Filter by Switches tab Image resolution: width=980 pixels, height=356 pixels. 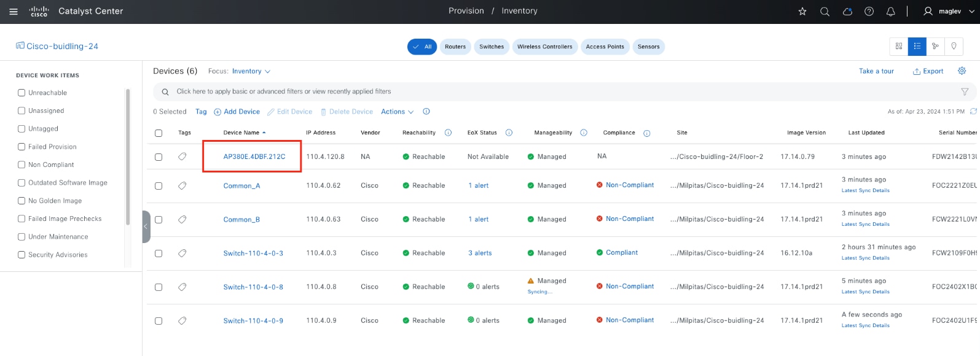point(492,47)
